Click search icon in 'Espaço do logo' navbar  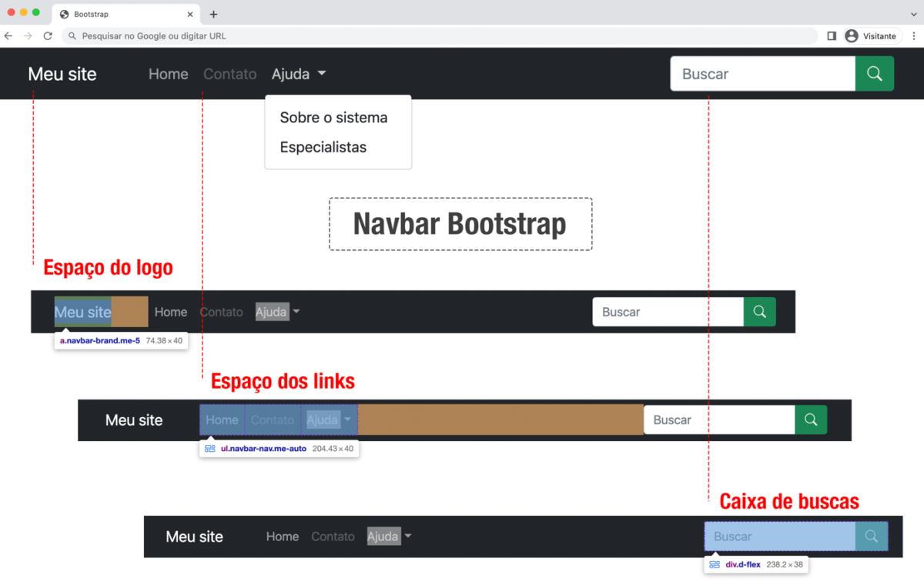[759, 312]
